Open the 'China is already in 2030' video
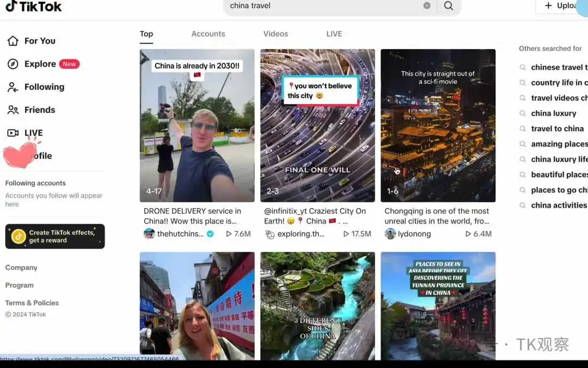Screen dimensions: 588x368 (x=197, y=125)
